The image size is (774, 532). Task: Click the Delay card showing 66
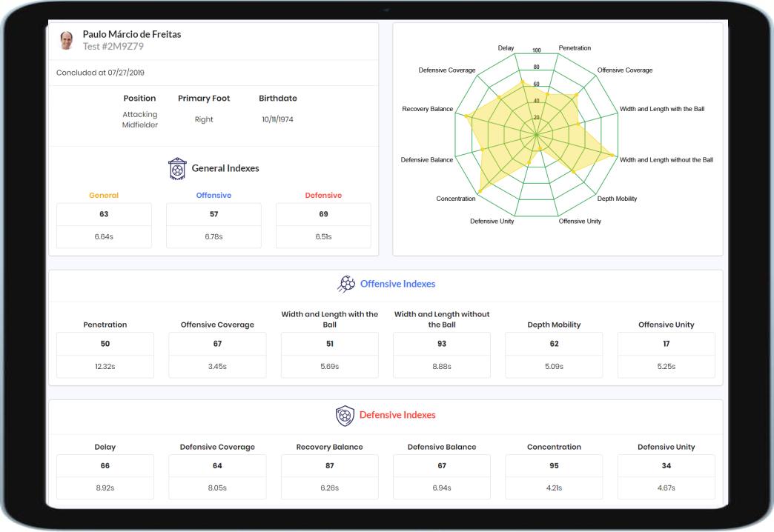(105, 476)
